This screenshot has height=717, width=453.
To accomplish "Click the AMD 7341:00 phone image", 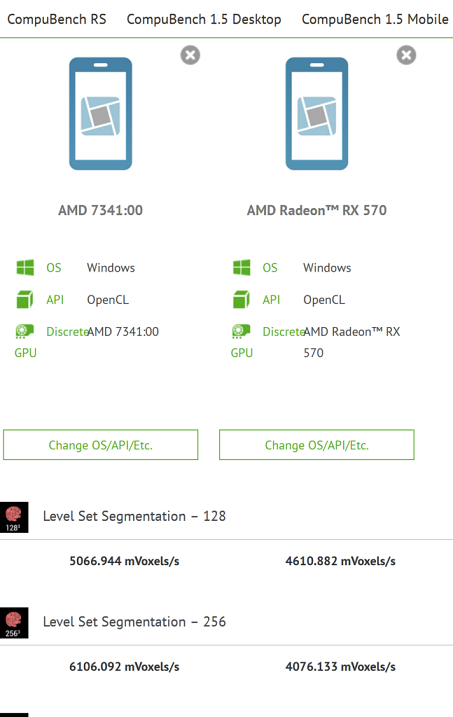I will tap(101, 113).
